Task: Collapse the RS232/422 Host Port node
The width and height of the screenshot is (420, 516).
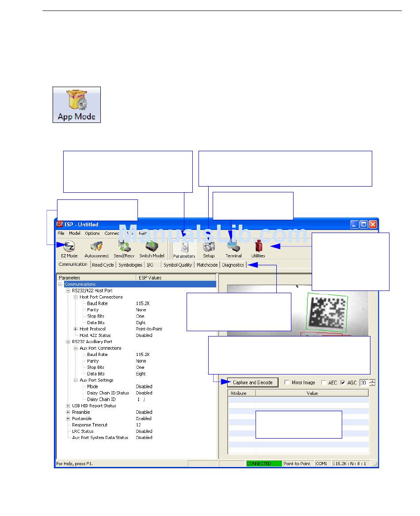Action: [68, 290]
